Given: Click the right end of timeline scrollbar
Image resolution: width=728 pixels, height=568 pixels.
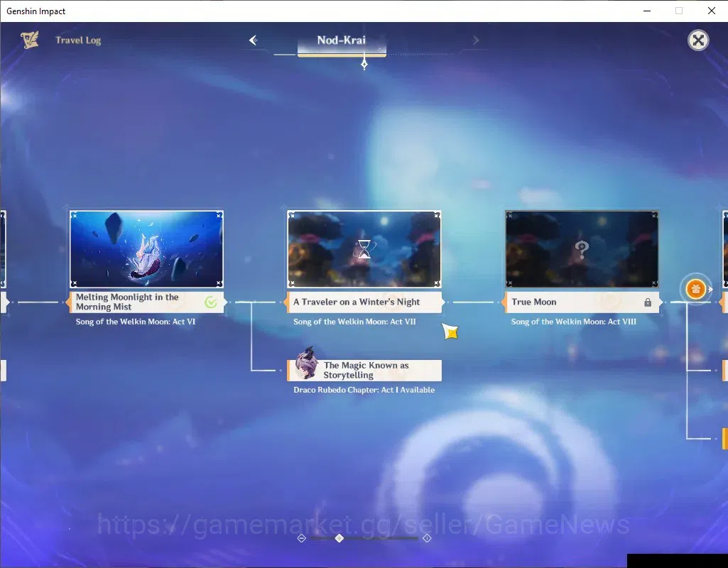Looking at the screenshot, I should [427, 538].
